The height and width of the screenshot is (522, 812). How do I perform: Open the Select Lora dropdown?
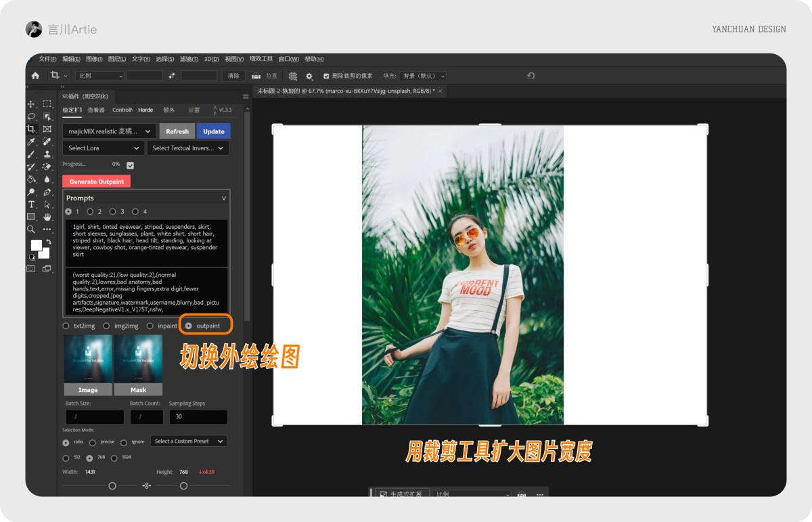coord(102,148)
